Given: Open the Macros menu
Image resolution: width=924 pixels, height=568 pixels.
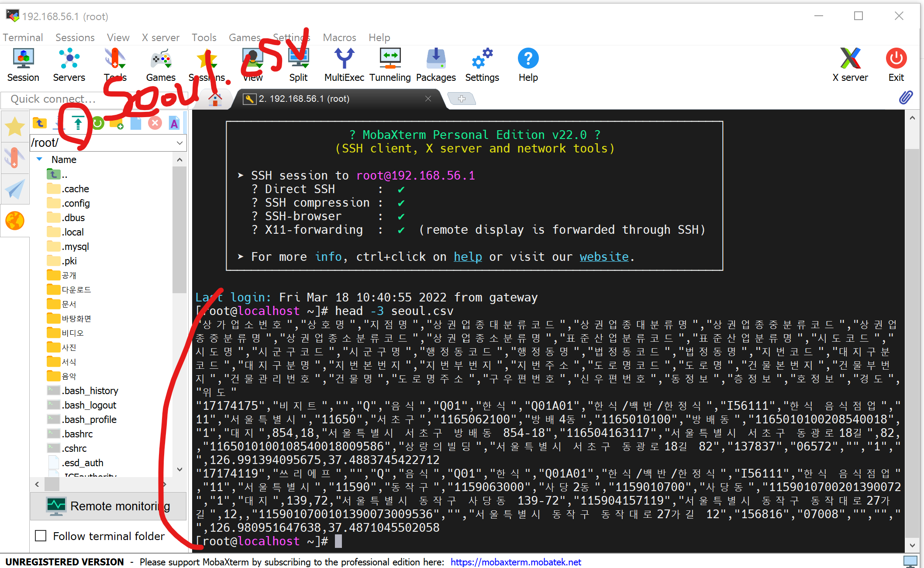Looking at the screenshot, I should coord(339,38).
